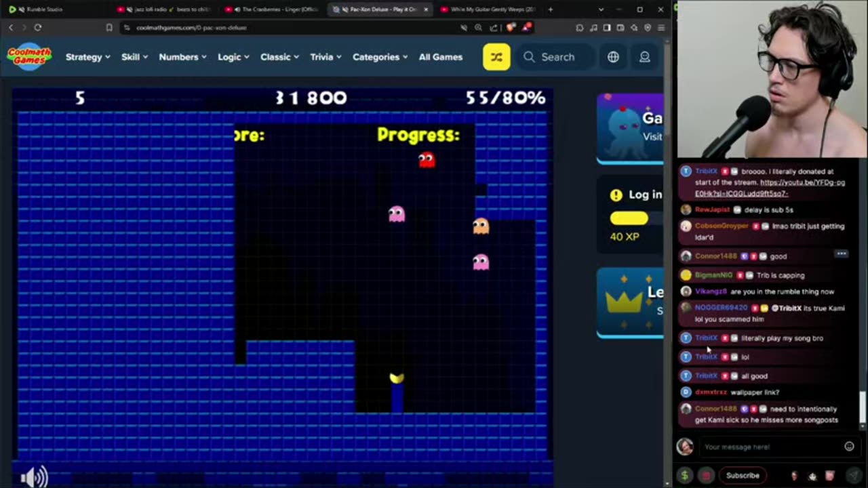The image size is (868, 488).
Task: Click the Subscribe button
Action: (x=743, y=475)
